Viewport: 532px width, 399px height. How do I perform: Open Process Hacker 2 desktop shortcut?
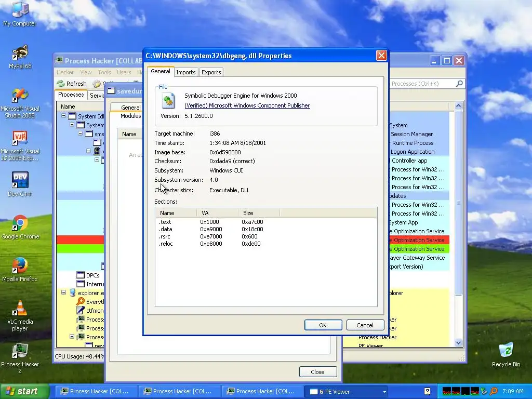click(20, 358)
